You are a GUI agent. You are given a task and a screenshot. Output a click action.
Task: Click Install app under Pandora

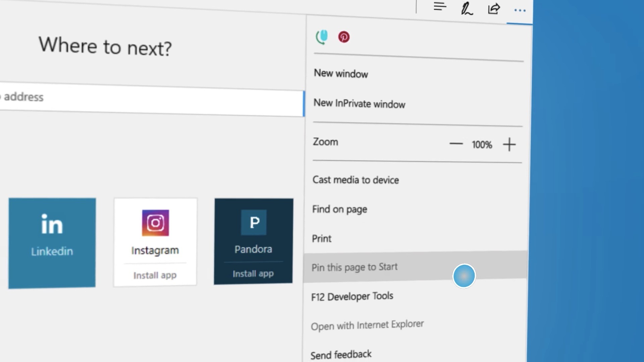pos(253,274)
